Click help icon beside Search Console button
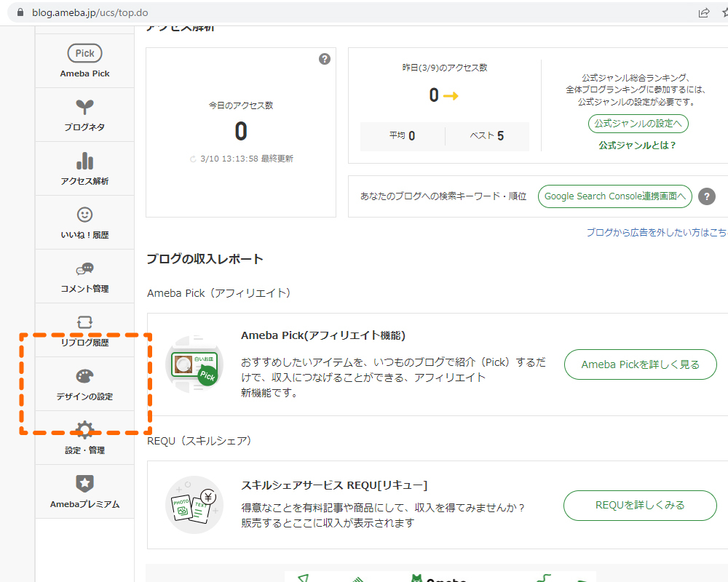The width and height of the screenshot is (728, 582). (706, 196)
